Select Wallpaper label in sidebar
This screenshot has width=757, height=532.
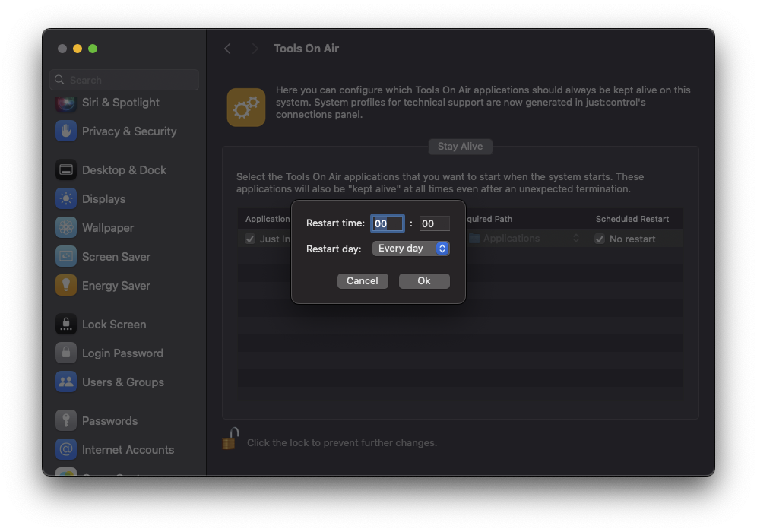108,228
